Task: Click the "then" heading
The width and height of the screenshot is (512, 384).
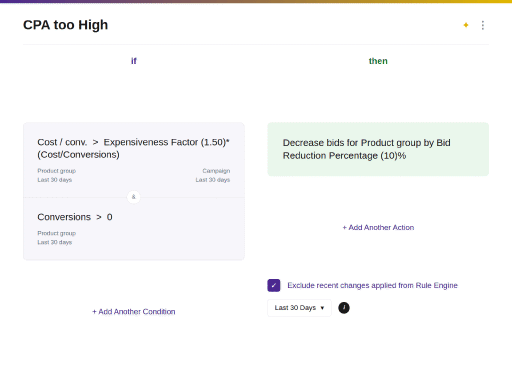Action: pos(378,61)
